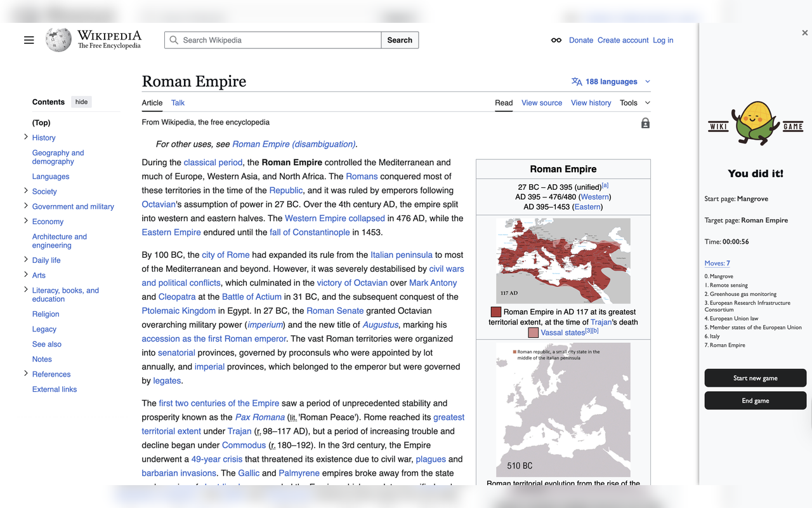The height and width of the screenshot is (508, 812).
Task: Open the Battle of Actium link
Action: point(252,297)
